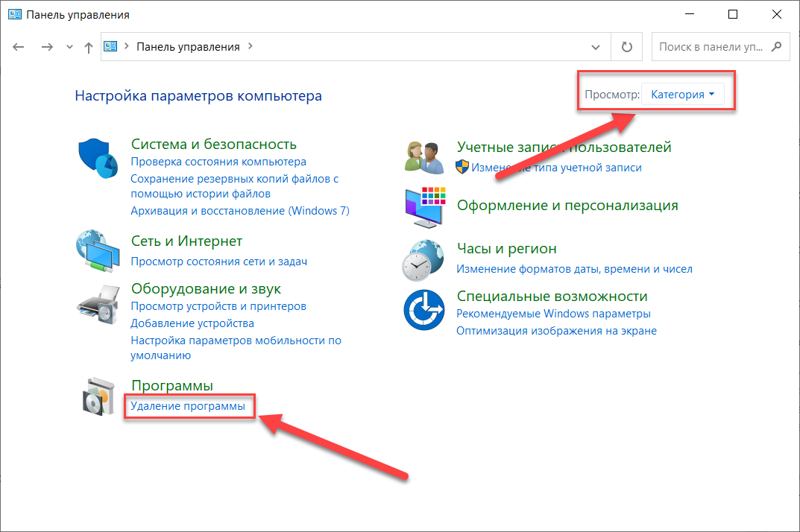Open the recent locations dropdown arrow

click(69, 47)
